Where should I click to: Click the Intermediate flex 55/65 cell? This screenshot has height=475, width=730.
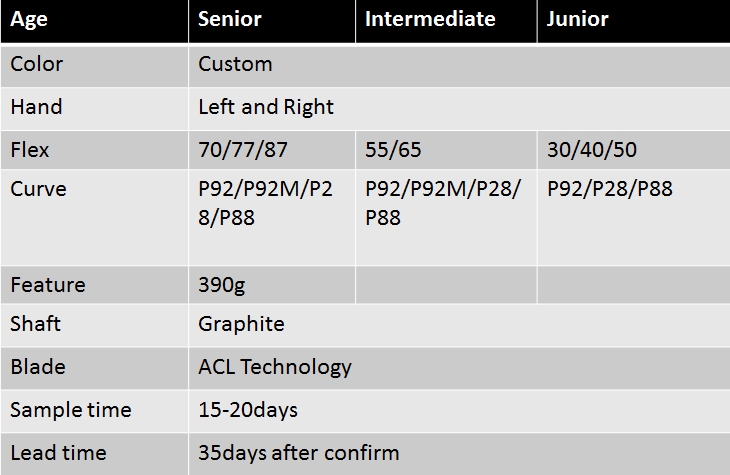446,150
